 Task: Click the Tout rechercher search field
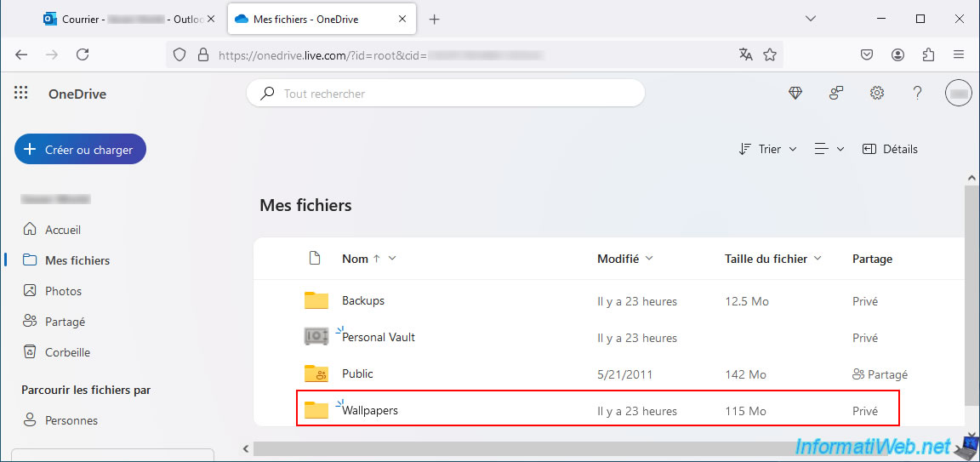coord(446,94)
